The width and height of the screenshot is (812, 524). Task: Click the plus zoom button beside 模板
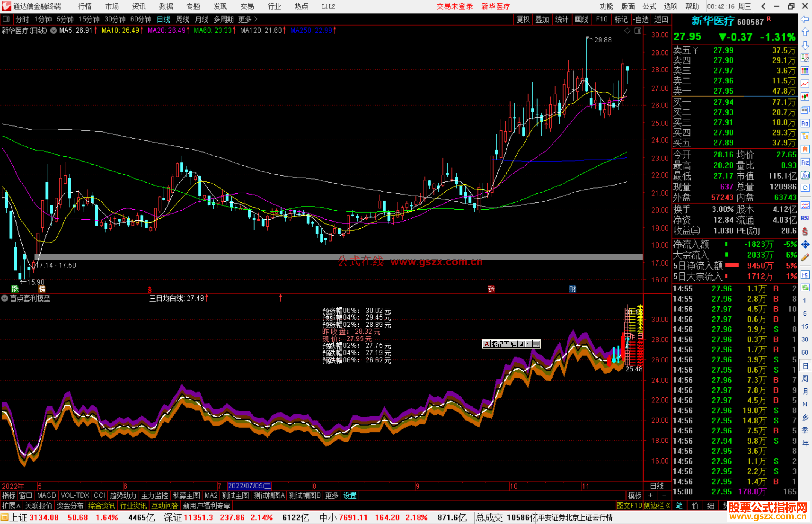click(x=651, y=495)
